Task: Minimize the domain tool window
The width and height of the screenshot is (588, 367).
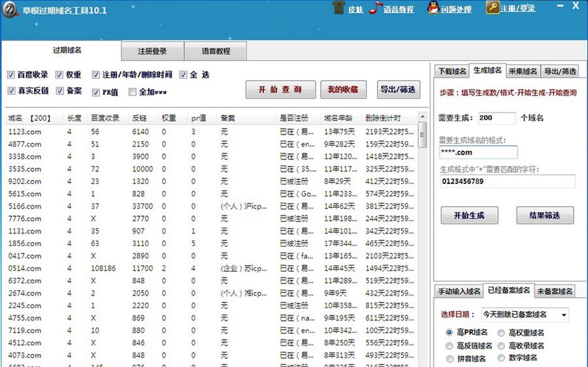Action: (561, 5)
